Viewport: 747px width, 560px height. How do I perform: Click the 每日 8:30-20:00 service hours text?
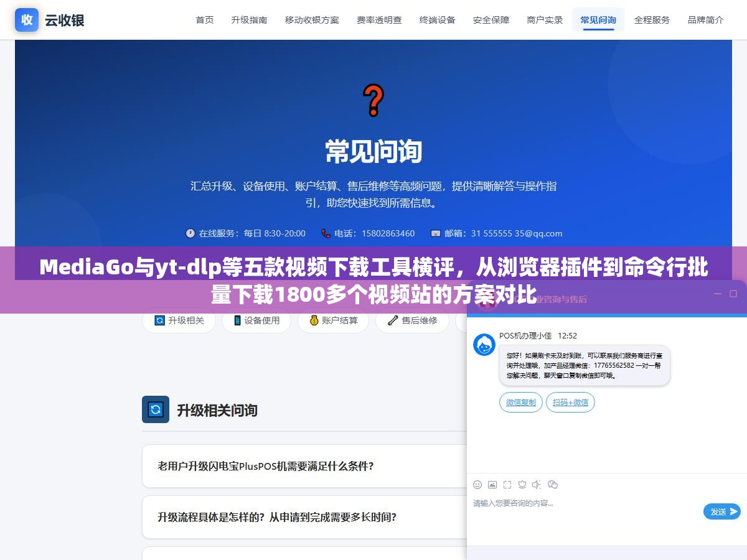pos(275,233)
